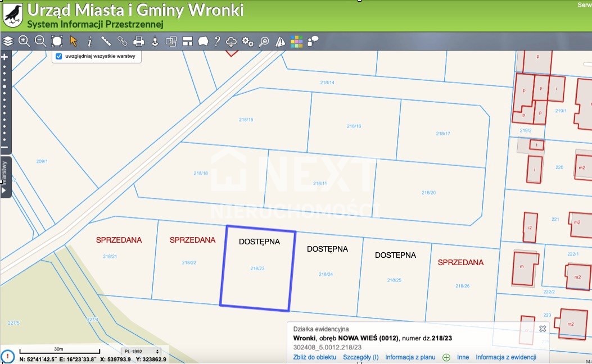Image resolution: width=592 pixels, height=364 pixels.
Task: Choose the info identify tool
Action: pos(89,41)
